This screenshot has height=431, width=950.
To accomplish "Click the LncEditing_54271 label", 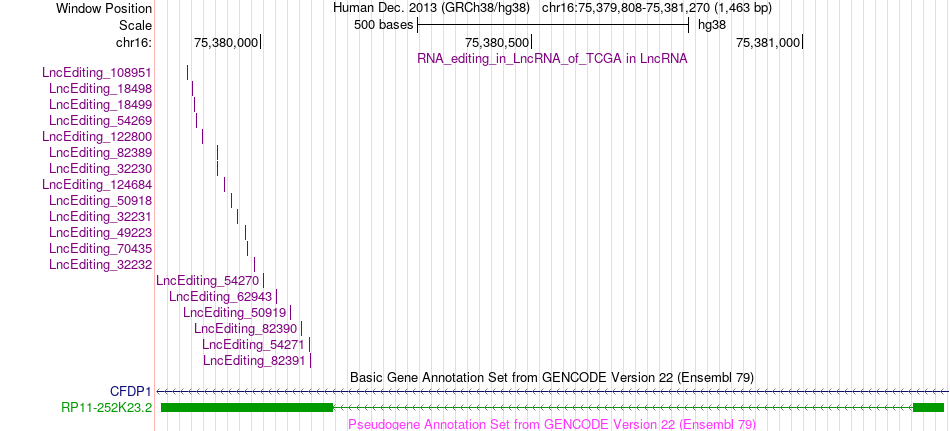I will [254, 345].
